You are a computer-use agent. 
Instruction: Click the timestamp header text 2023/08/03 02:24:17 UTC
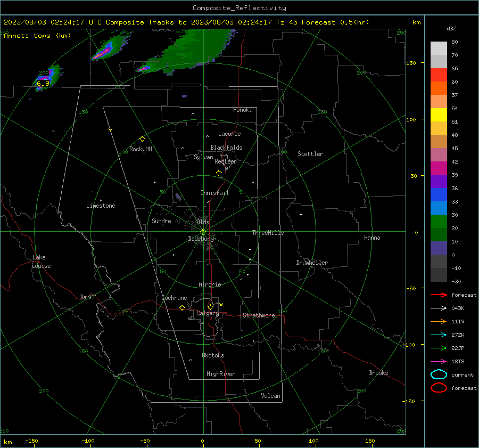click(x=53, y=22)
